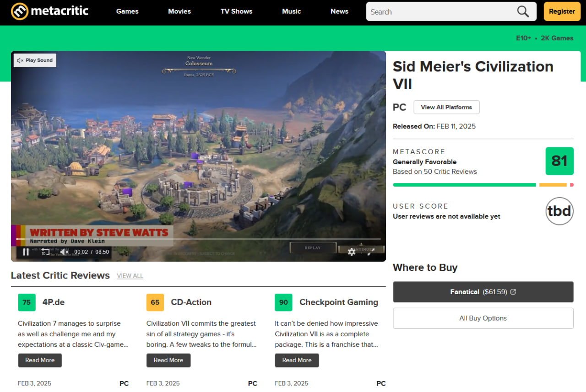Click the Metascore 81 badge
This screenshot has width=586, height=392.
coord(559,161)
